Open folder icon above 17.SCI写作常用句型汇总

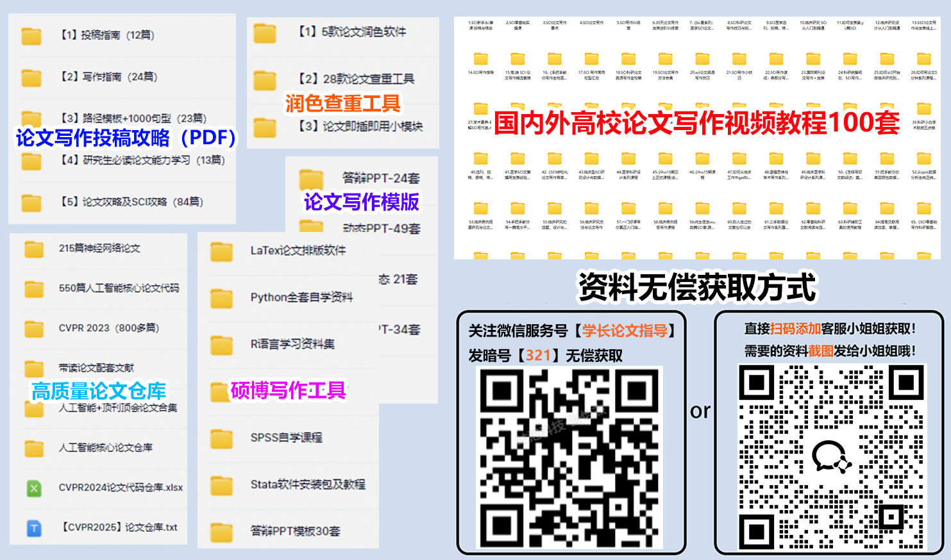coord(592,59)
